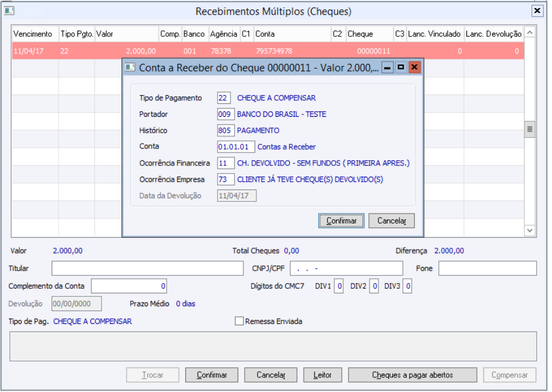Click the DIV1 digit field
Image resolution: width=552 pixels, height=392 pixels.
338,286
